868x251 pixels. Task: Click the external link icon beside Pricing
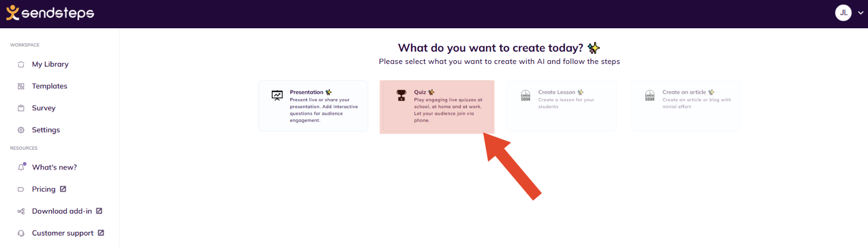63,189
